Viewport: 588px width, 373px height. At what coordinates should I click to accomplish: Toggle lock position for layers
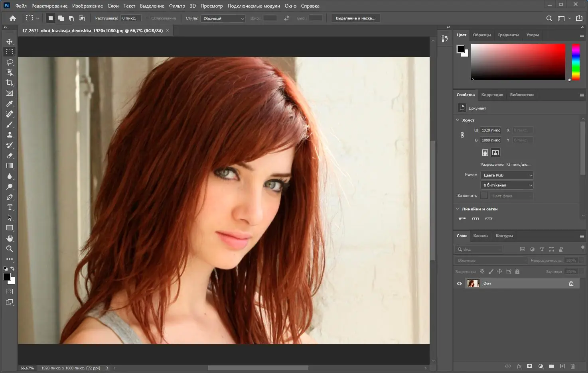click(500, 271)
